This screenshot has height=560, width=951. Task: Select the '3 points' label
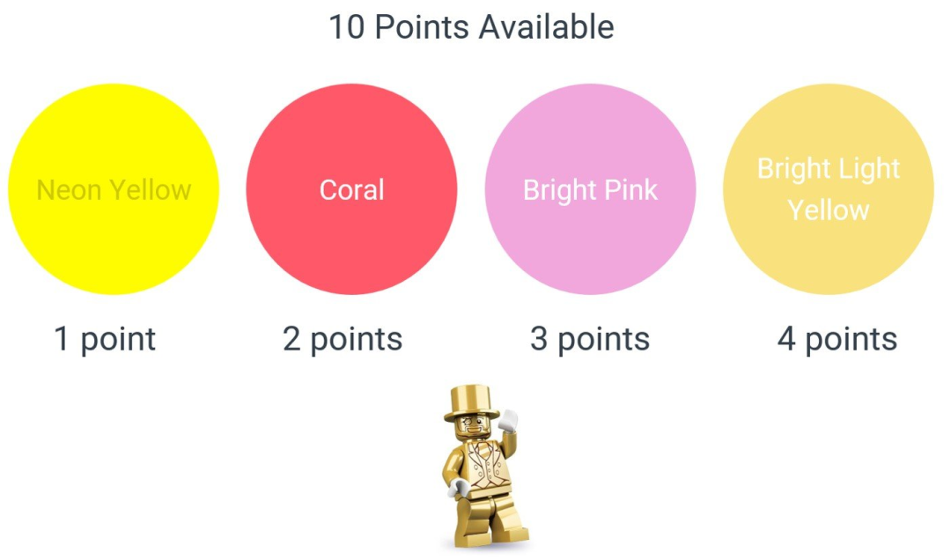[590, 339]
